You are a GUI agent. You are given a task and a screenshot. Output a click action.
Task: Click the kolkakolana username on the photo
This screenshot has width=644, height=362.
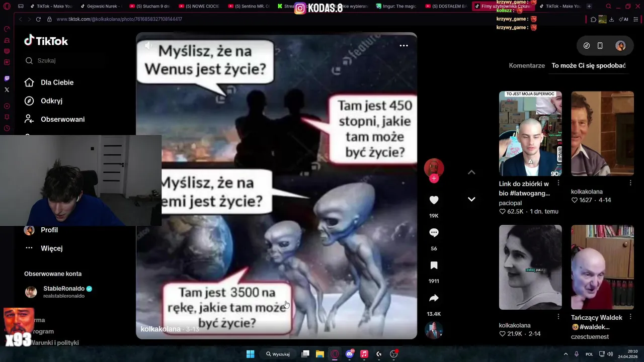click(160, 329)
